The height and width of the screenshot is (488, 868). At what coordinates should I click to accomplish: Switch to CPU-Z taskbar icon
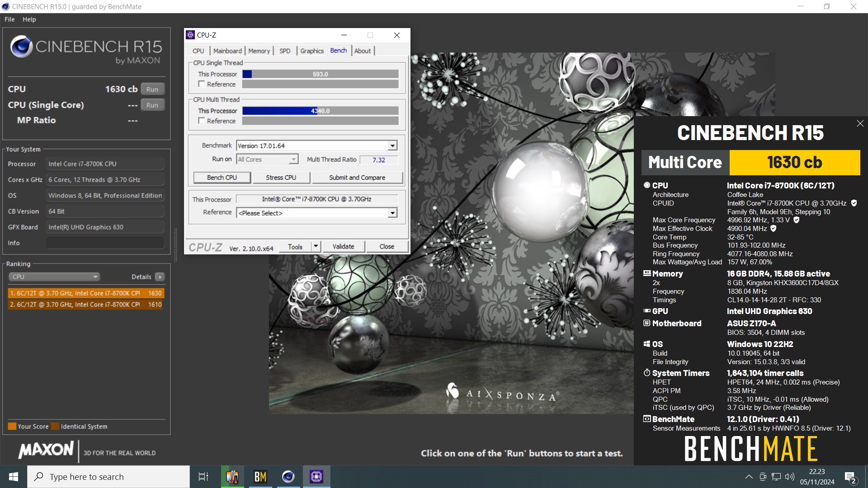point(316,477)
